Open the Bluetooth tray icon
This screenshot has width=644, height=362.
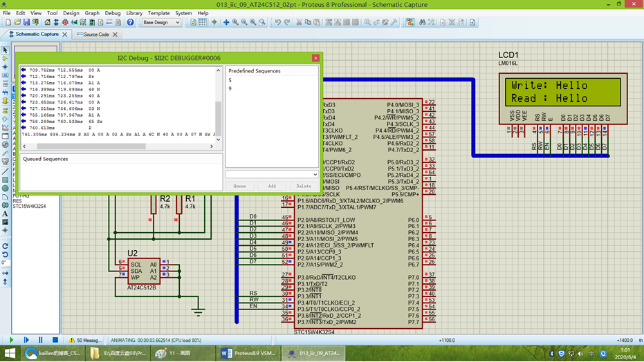[x=551, y=354]
